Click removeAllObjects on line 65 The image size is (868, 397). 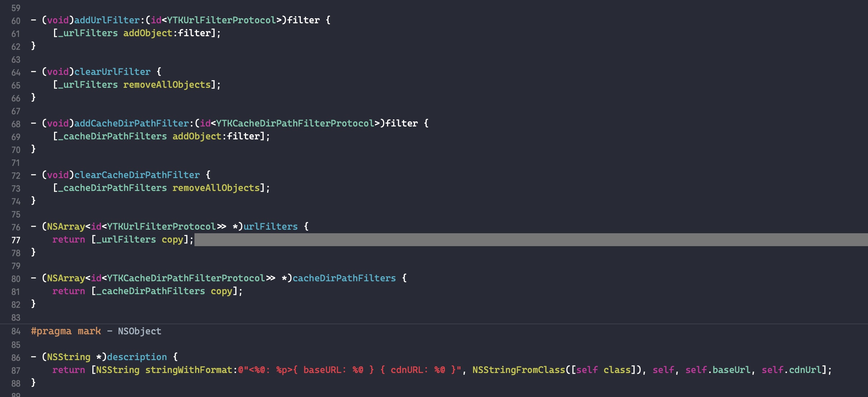point(167,85)
